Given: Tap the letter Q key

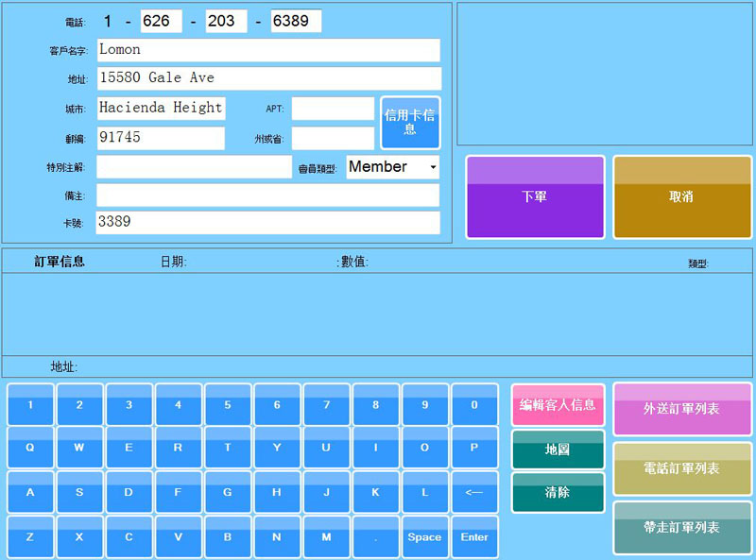Looking at the screenshot, I should point(30,448).
